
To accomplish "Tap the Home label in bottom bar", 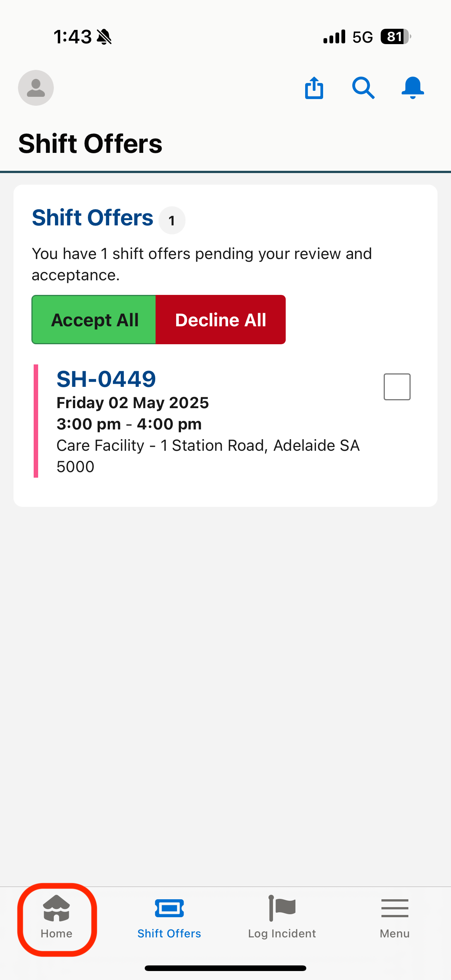I will pyautogui.click(x=56, y=934).
